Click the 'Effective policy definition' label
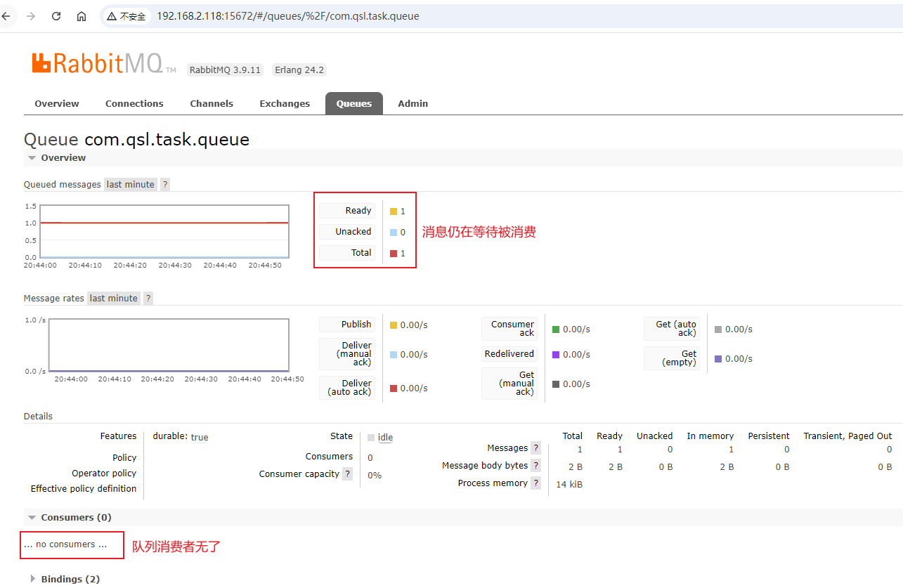Image resolution: width=903 pixels, height=588 pixels. (x=84, y=489)
